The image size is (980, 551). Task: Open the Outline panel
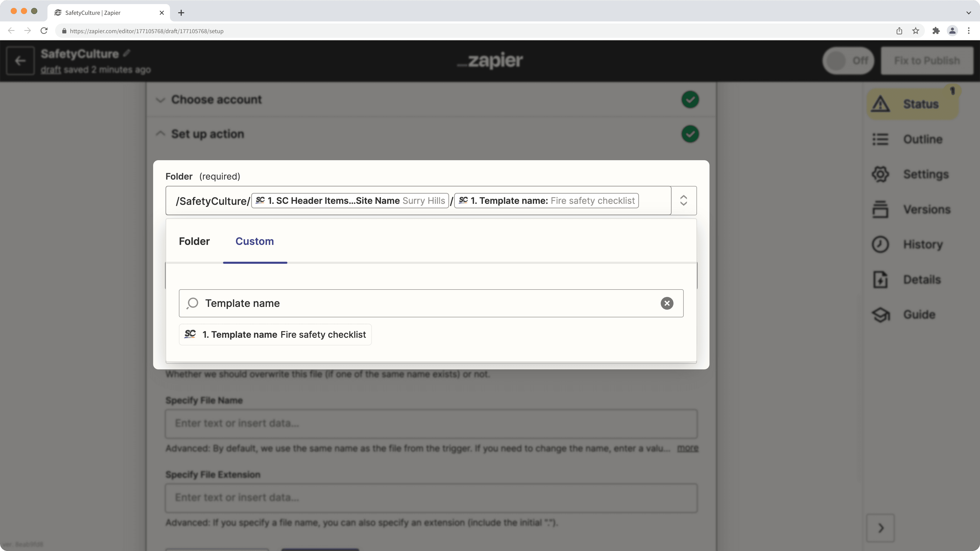(913, 139)
